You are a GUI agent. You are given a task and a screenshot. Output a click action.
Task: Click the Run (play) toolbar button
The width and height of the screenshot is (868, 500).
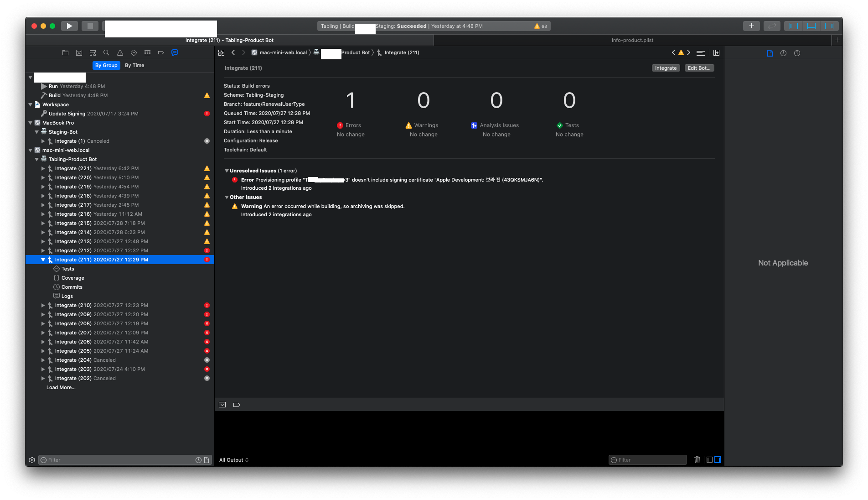click(x=69, y=26)
